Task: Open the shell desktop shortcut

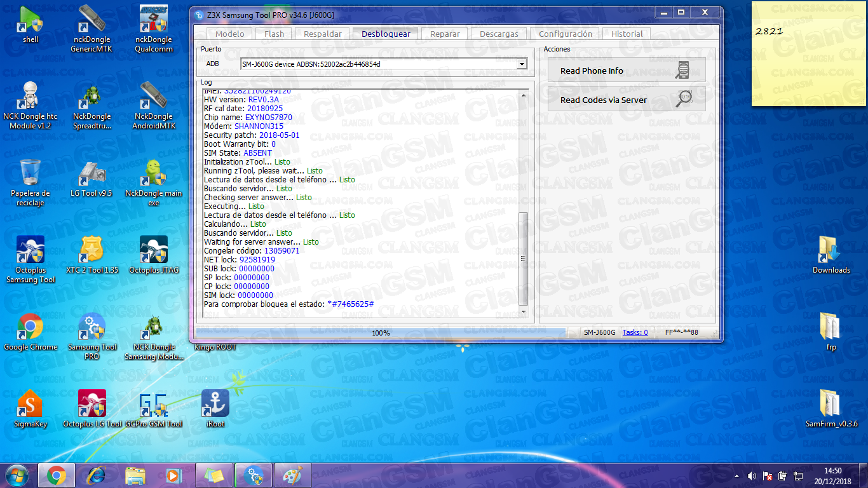Action: click(31, 25)
